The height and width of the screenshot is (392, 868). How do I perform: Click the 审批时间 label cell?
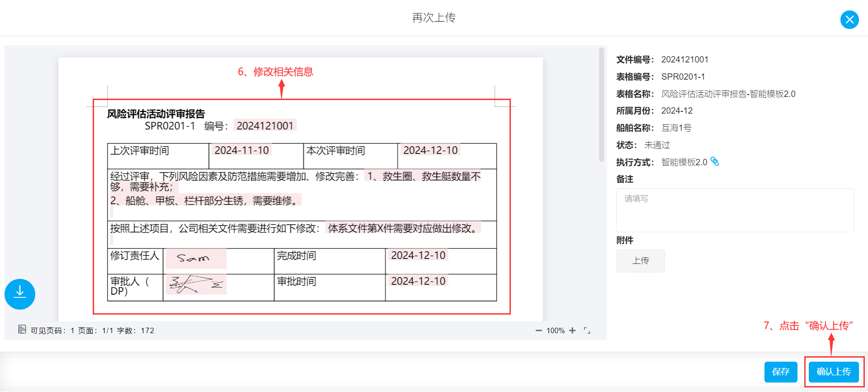coord(330,287)
